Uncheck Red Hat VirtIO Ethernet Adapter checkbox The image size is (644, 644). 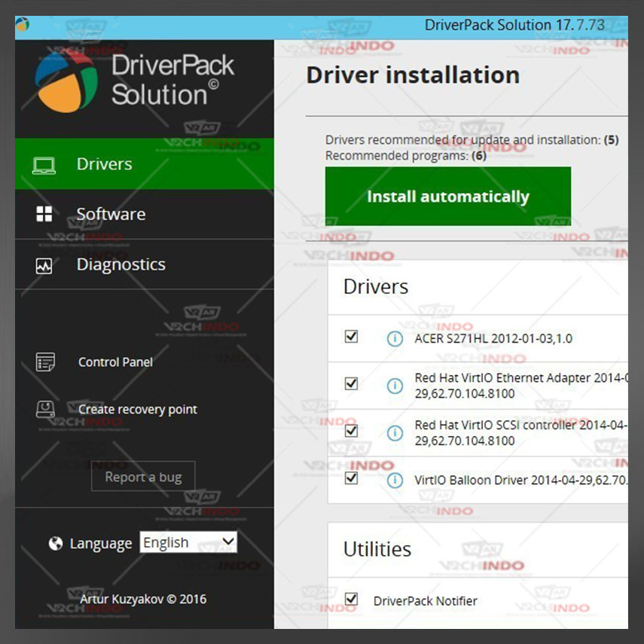(351, 383)
